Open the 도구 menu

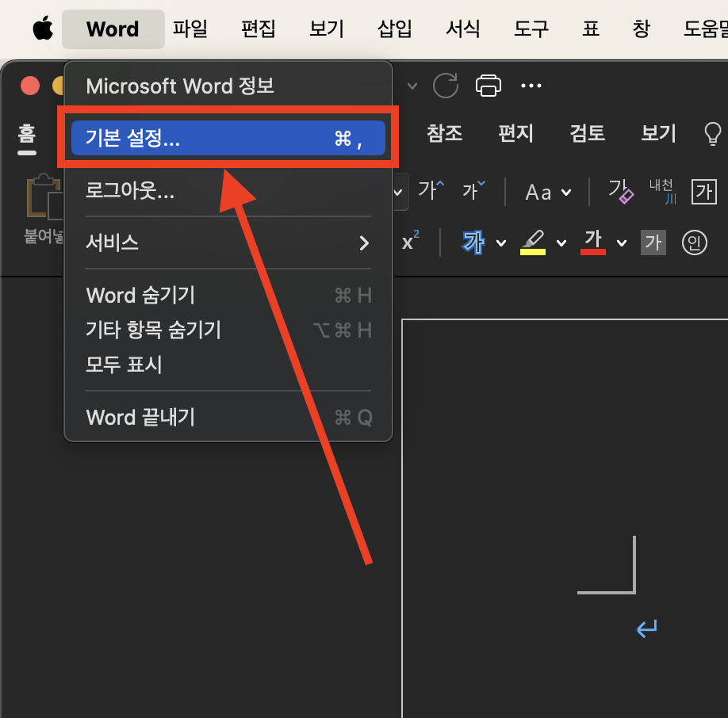pyautogui.click(x=531, y=29)
